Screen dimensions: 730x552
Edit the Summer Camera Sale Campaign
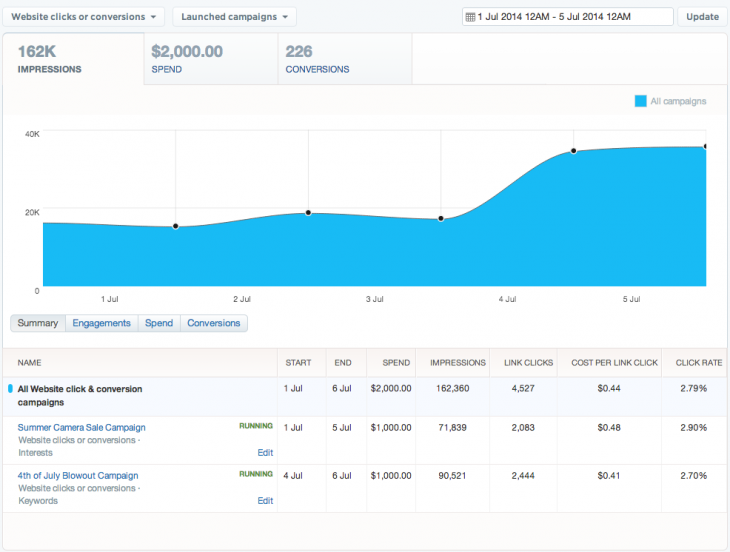[x=264, y=452]
